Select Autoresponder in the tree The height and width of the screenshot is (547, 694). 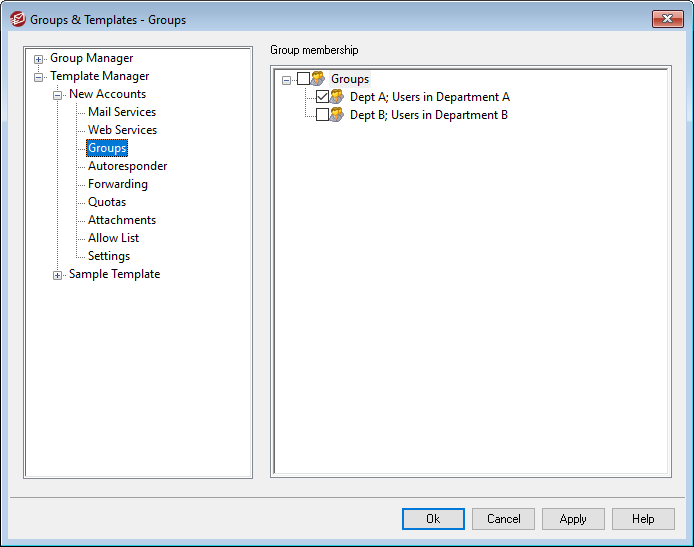(127, 166)
